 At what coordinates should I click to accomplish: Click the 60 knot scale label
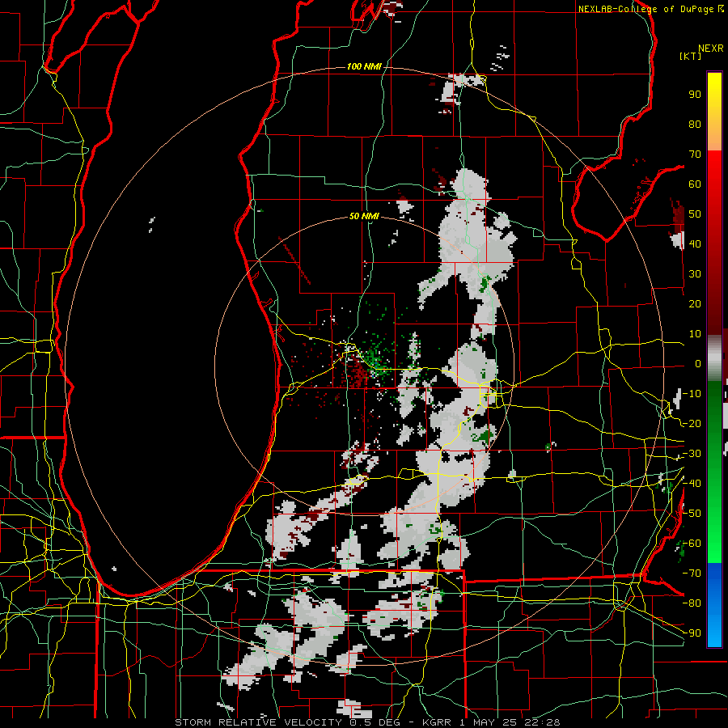(x=695, y=184)
